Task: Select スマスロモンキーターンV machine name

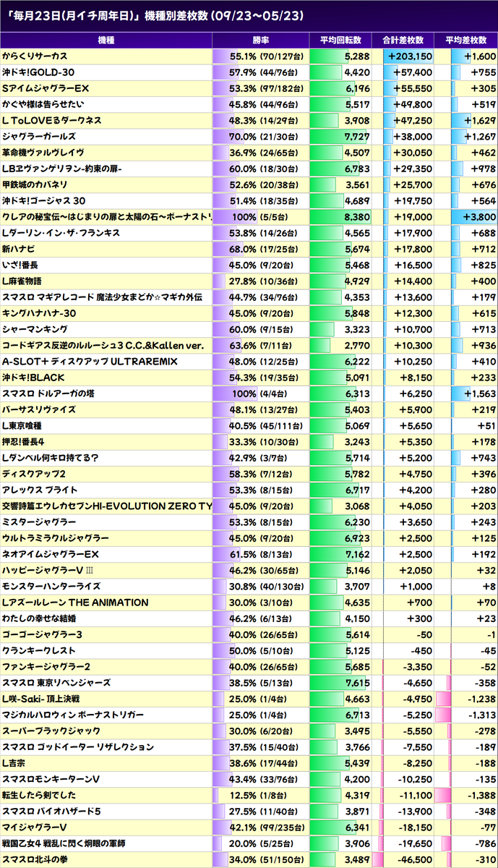Action: pos(51,778)
